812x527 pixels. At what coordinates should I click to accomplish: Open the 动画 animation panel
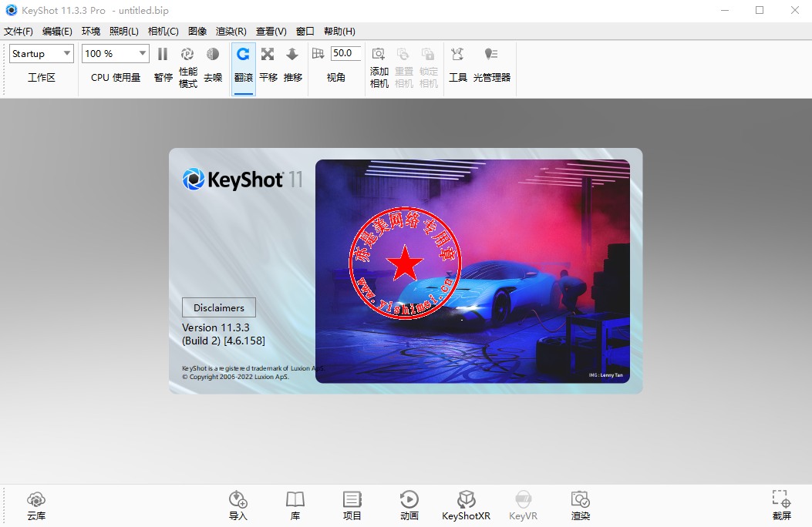coord(409,505)
